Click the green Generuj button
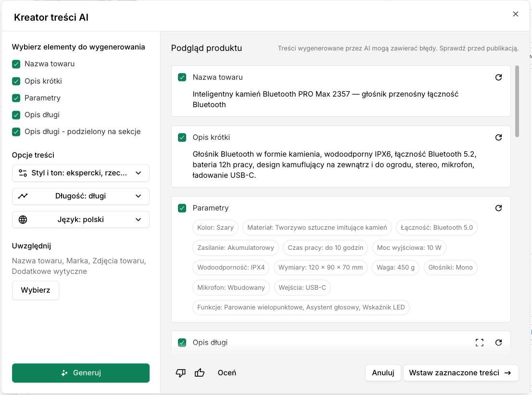This screenshot has height=395, width=532. [81, 373]
